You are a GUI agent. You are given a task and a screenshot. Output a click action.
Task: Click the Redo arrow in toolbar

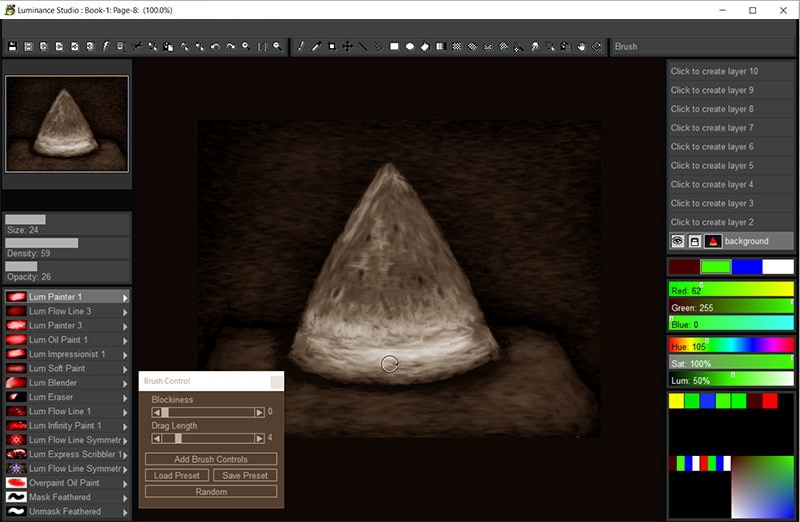pos(231,46)
